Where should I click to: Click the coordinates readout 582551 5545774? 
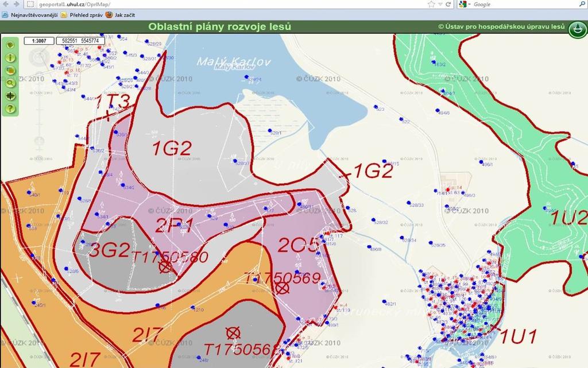(80, 41)
